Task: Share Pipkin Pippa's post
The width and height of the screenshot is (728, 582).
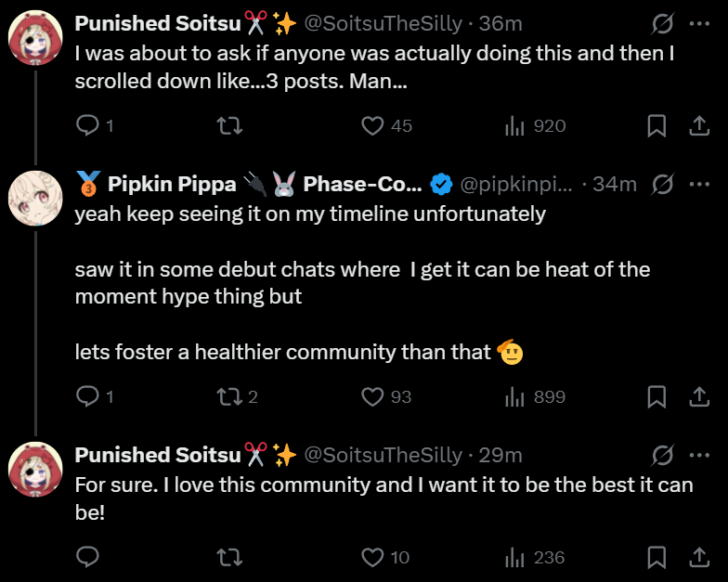Action: click(698, 397)
